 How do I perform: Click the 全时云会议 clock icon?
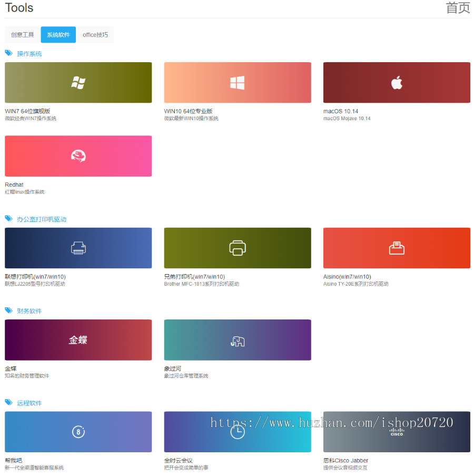(238, 432)
